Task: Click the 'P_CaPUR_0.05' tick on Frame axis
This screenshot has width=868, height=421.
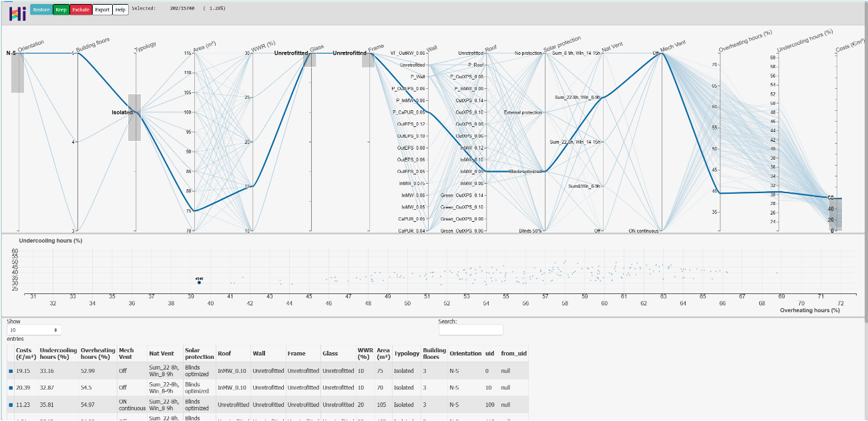Action: (x=409, y=112)
